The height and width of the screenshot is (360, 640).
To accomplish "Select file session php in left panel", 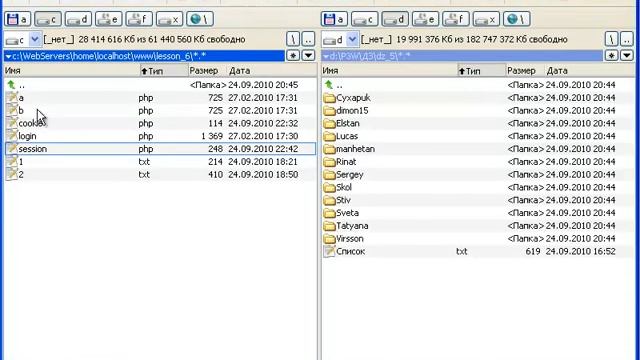I will 160,149.
